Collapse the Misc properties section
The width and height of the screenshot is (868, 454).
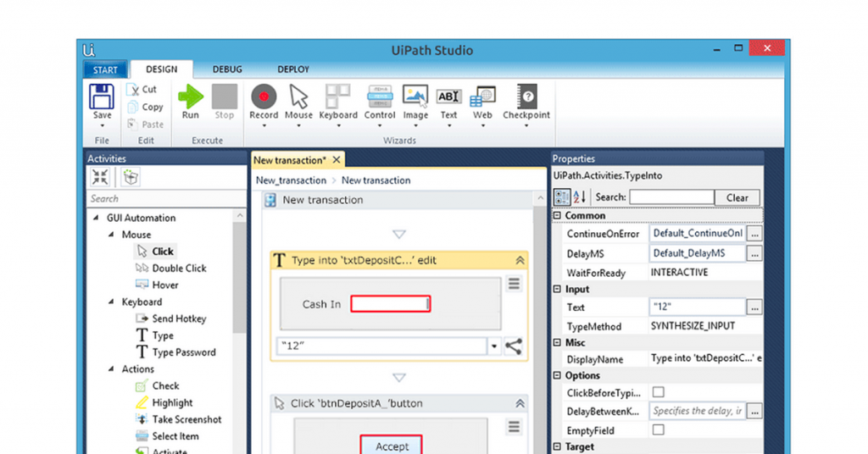(558, 342)
